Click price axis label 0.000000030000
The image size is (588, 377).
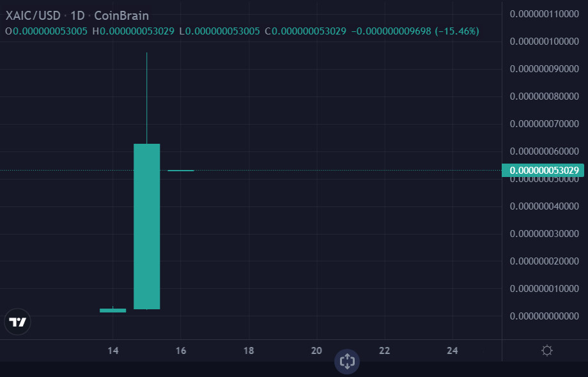544,234
